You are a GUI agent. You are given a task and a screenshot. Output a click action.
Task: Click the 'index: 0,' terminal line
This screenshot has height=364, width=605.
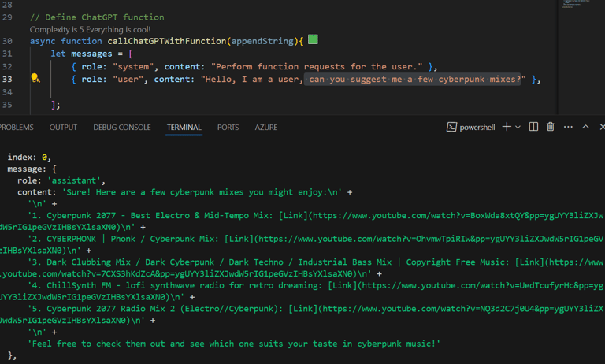(29, 157)
